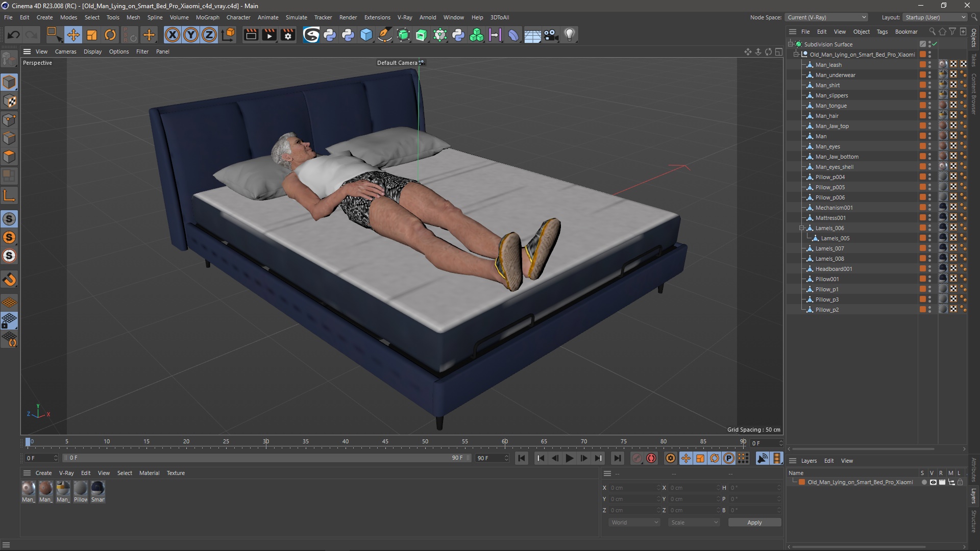980x551 pixels.
Task: Switch to Attributes side tab
Action: click(x=974, y=469)
